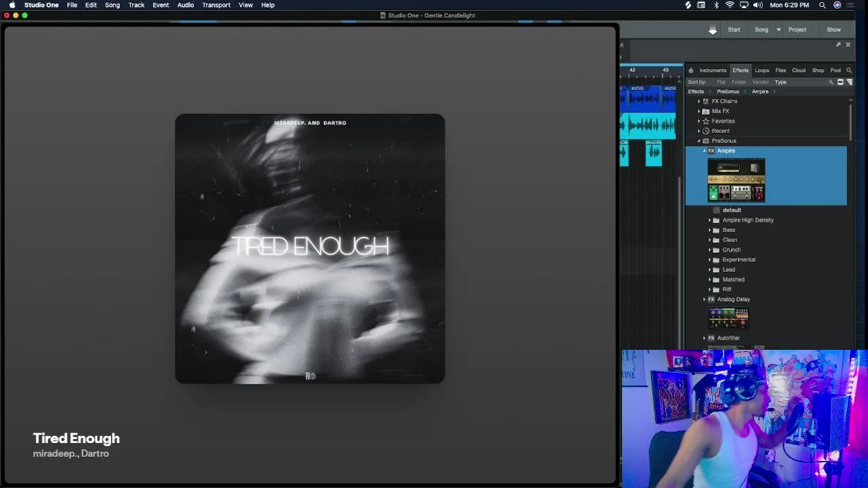This screenshot has width=868, height=488.
Task: Open Siri from the menu bar
Action: coord(837,5)
